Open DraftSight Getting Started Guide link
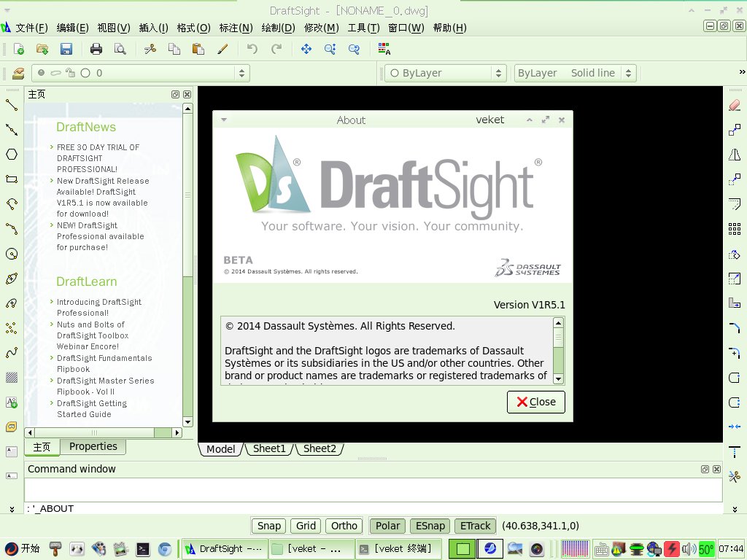The image size is (747, 560). [x=91, y=408]
